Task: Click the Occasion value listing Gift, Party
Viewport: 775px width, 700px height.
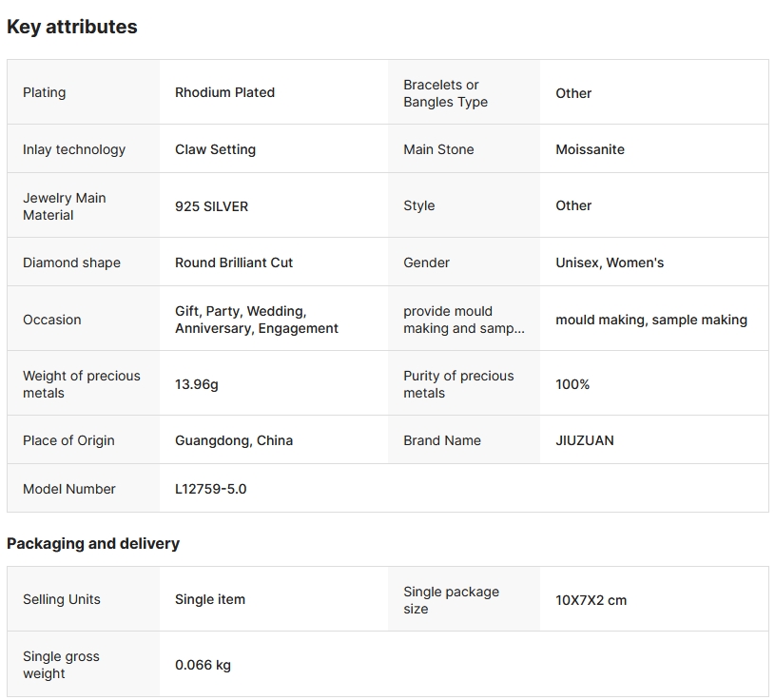Action: [256, 320]
